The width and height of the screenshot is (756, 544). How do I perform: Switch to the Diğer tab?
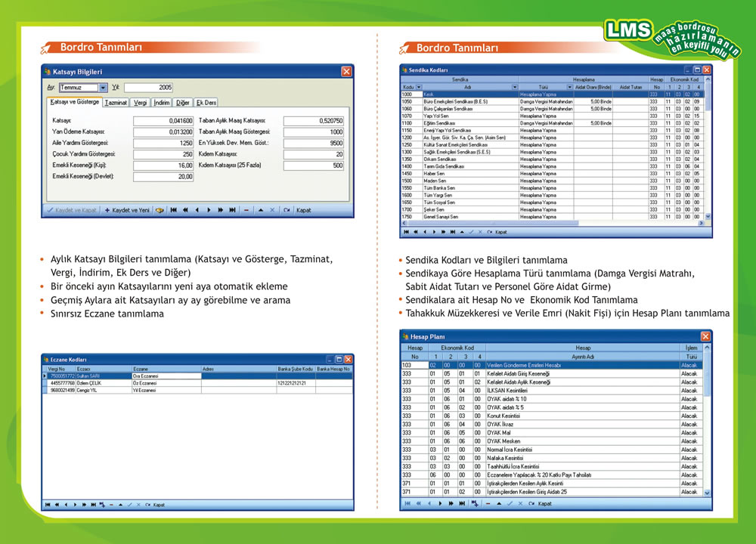click(x=182, y=103)
